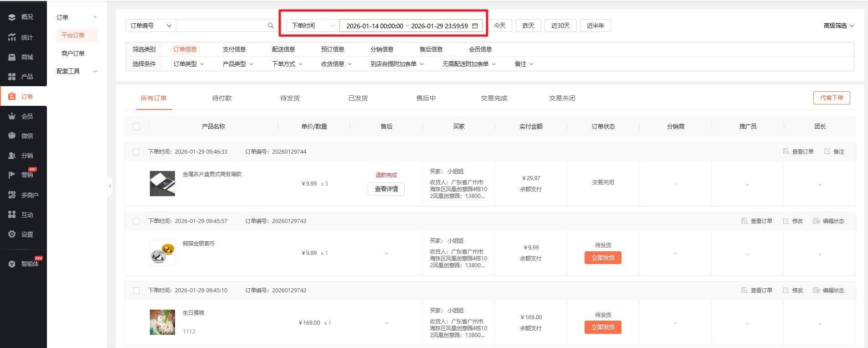This screenshot has width=868, height=348.
Task: Click the search magnifier icon
Action: pos(271,26)
